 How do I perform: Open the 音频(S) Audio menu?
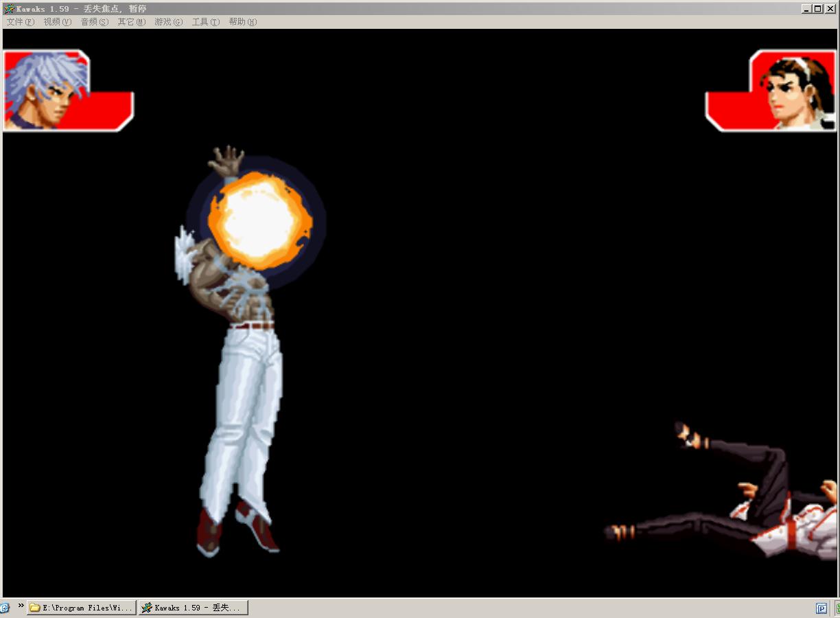tap(94, 22)
